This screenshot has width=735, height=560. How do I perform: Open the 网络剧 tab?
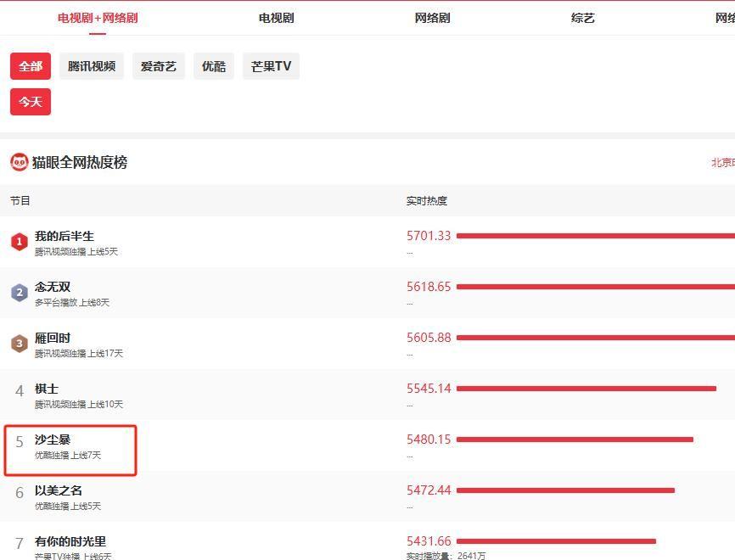pyautogui.click(x=432, y=18)
